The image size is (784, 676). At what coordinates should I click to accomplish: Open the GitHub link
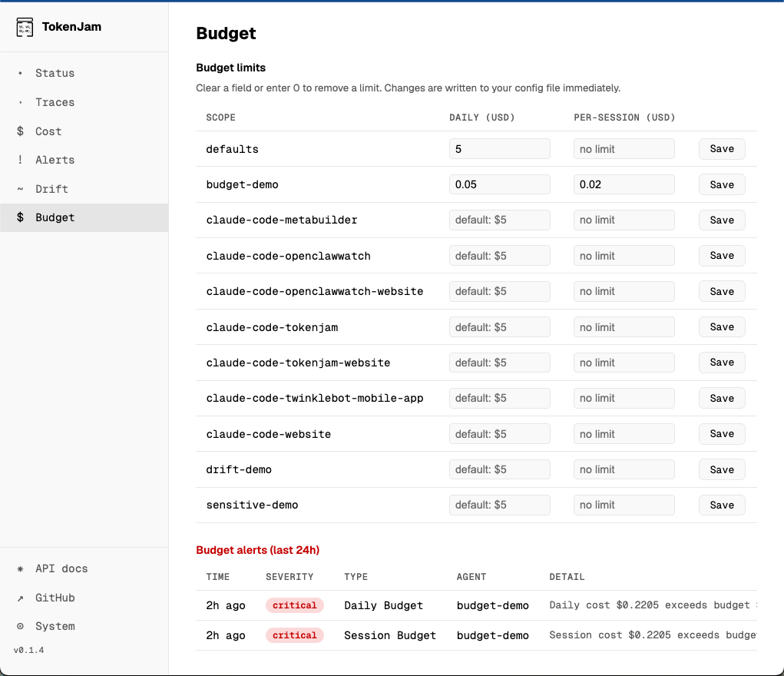click(x=84, y=598)
